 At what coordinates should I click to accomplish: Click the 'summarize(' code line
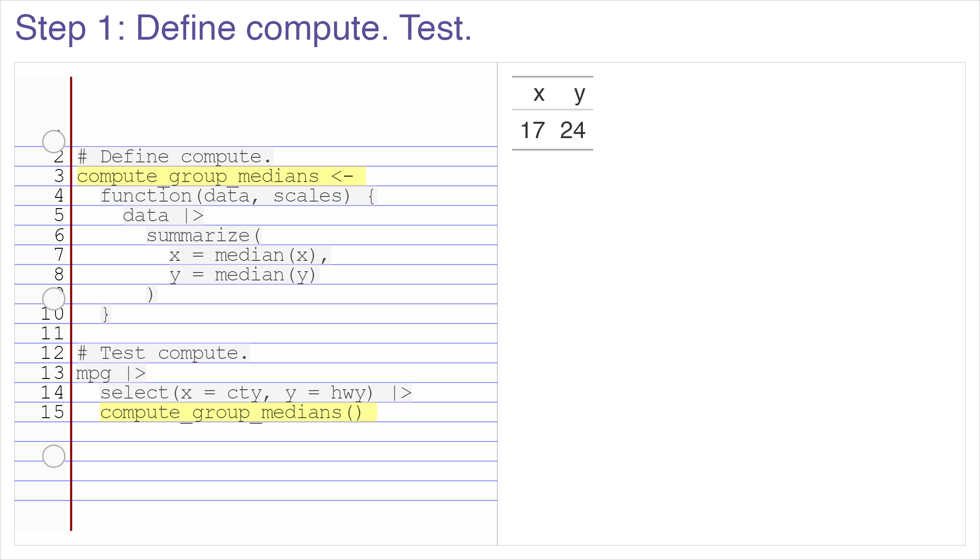(x=204, y=236)
